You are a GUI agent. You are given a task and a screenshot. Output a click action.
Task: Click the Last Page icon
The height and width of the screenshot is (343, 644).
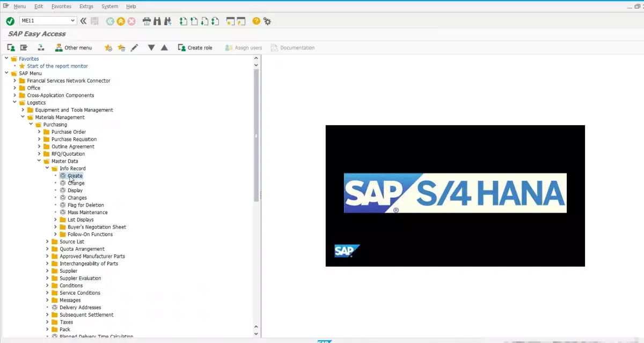click(x=215, y=21)
